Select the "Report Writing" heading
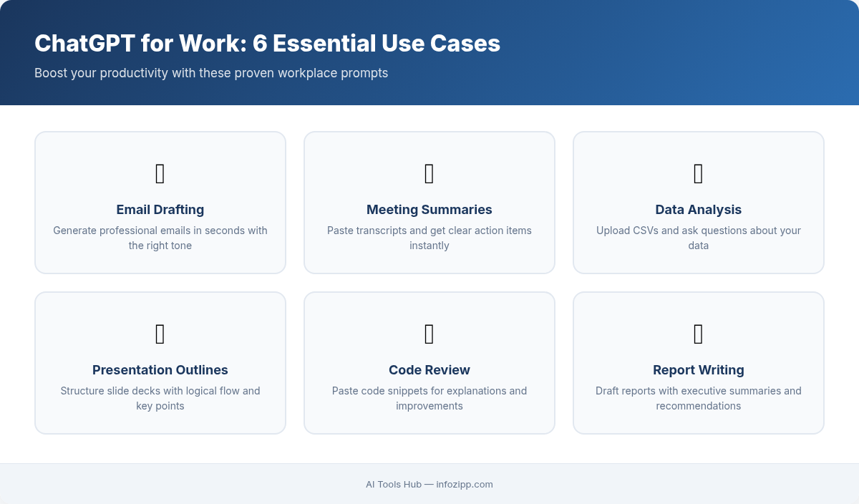Viewport: 859px width, 504px height. click(x=699, y=370)
